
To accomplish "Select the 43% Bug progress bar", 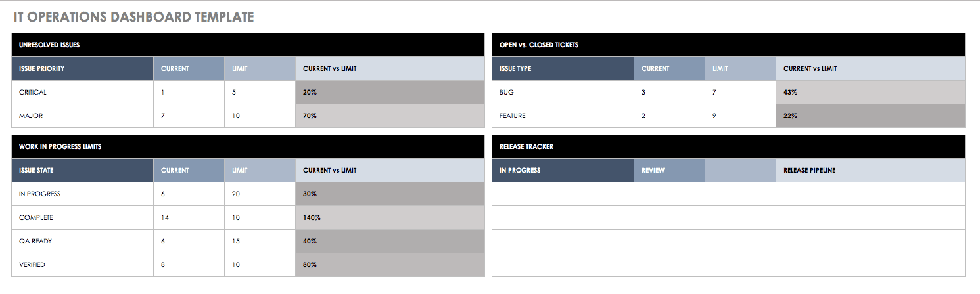I will click(x=870, y=93).
